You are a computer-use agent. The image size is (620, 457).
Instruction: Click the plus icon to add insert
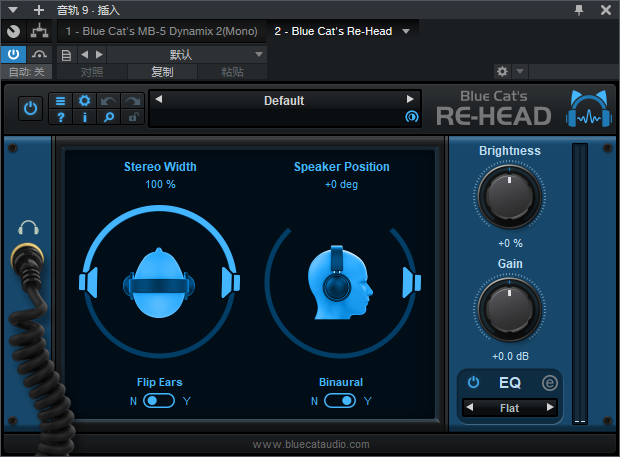(x=39, y=9)
